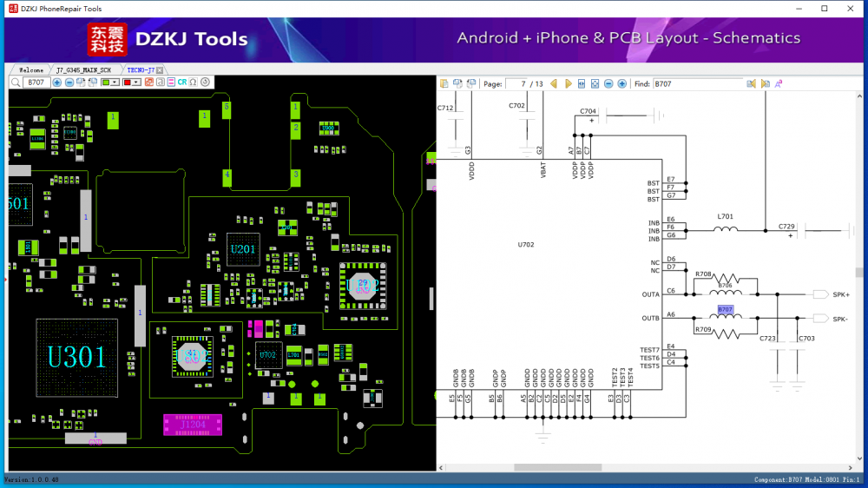Click the match case text icon
This screenshot has height=488, width=868.
[x=779, y=83]
